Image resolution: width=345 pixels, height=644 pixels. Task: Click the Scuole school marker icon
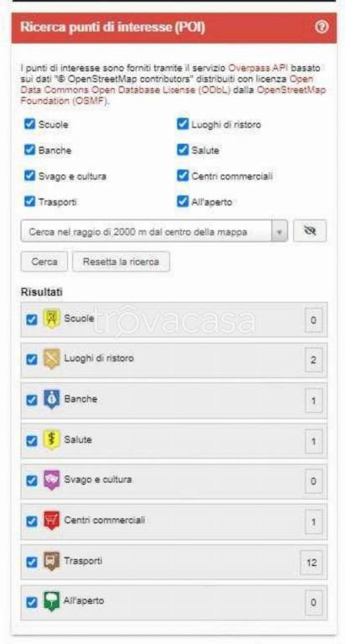pos(52,319)
